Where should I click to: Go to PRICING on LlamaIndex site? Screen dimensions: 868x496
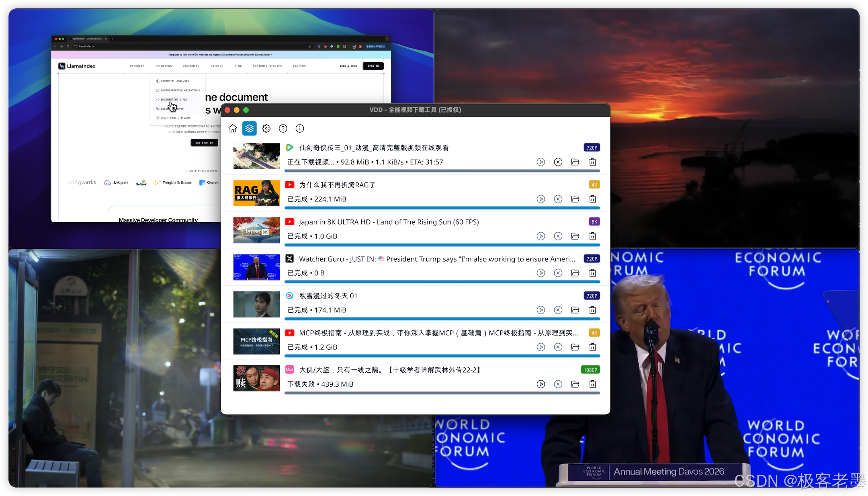tap(217, 66)
